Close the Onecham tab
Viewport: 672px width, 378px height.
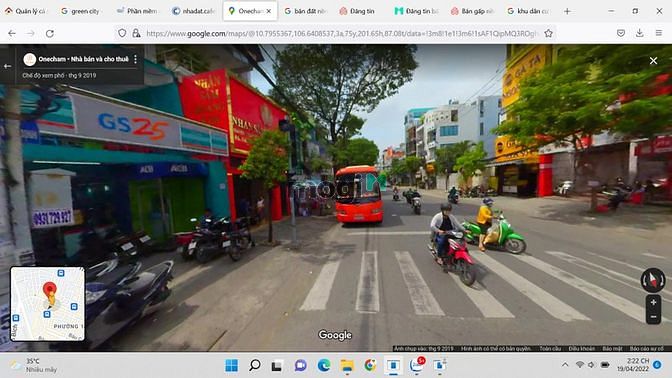coord(269,11)
